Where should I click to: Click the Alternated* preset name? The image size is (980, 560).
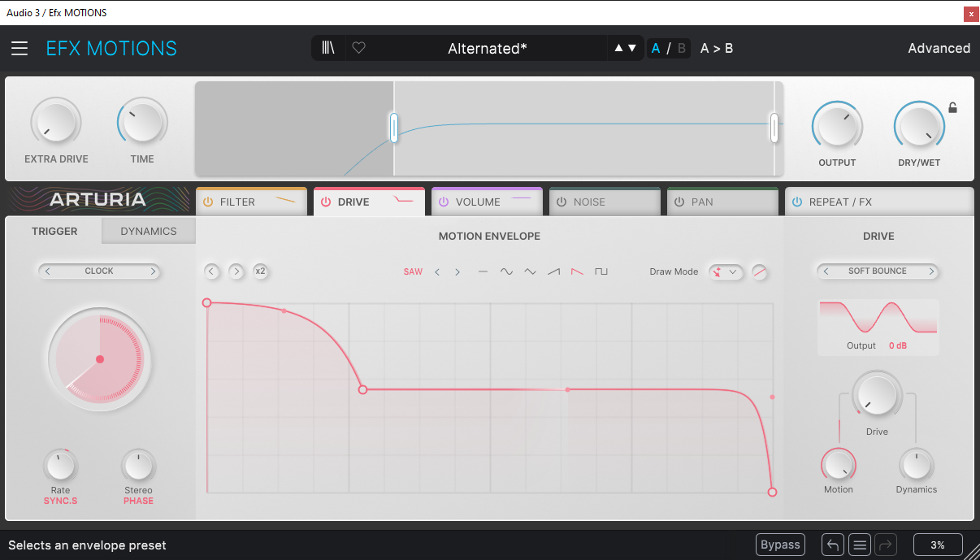click(x=488, y=48)
